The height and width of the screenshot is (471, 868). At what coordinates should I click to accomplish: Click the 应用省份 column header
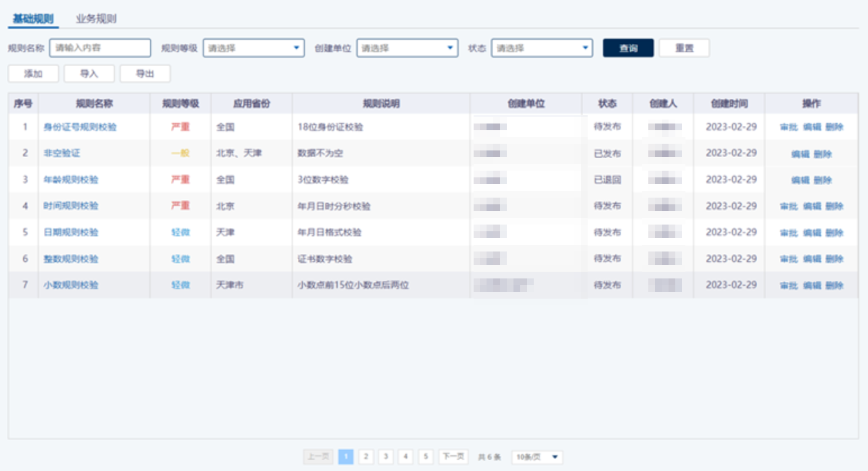[x=252, y=103]
